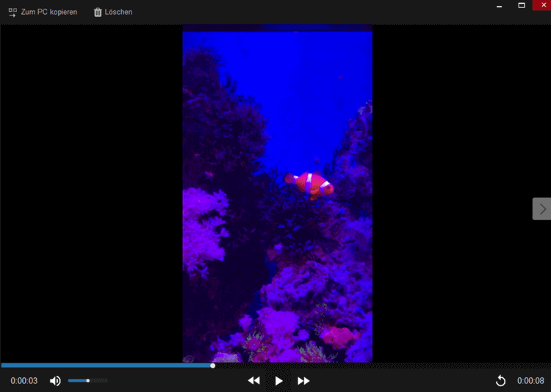Go to next media with right arrow
The height and width of the screenshot is (392, 551).
[542, 209]
